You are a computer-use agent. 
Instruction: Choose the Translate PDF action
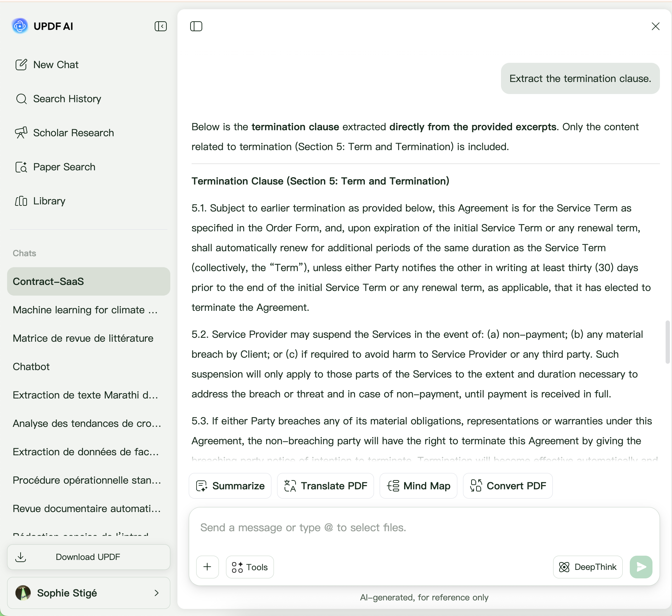pos(325,486)
